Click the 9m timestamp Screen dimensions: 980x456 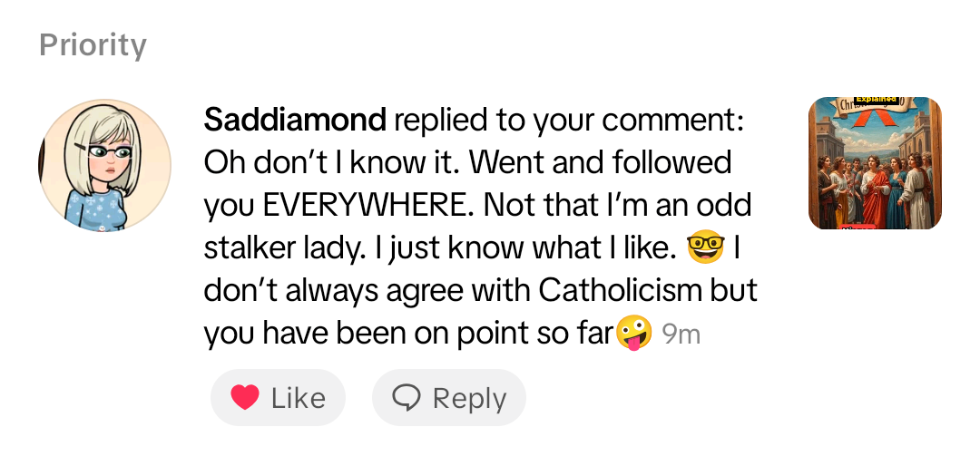point(681,335)
